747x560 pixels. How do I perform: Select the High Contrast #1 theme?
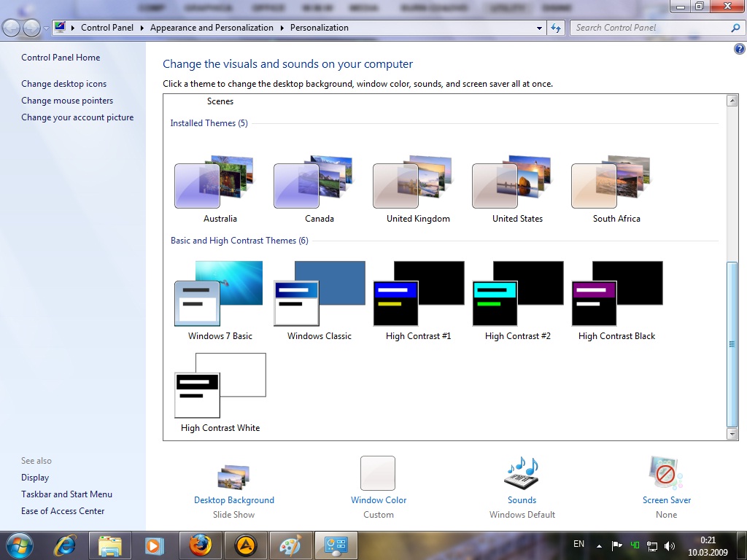point(418,293)
